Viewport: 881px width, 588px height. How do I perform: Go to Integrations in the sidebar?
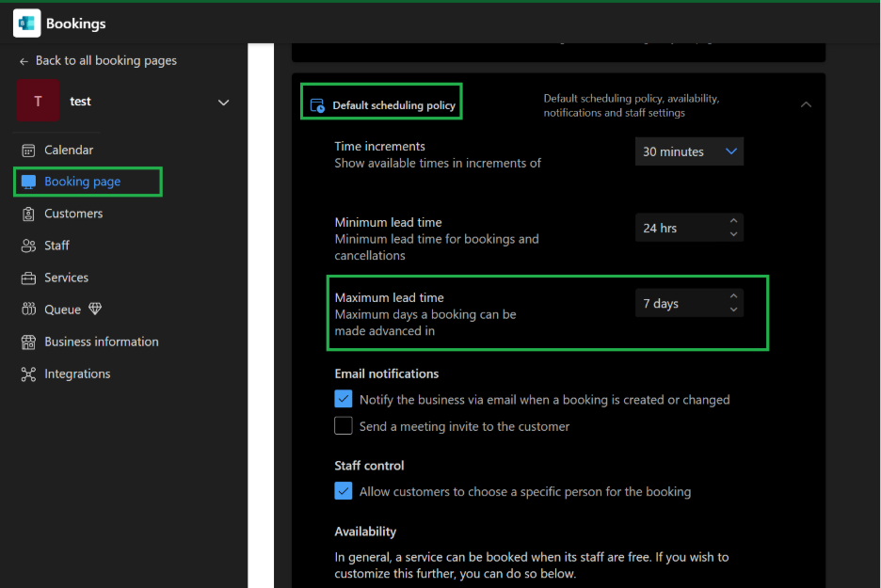[x=77, y=374]
